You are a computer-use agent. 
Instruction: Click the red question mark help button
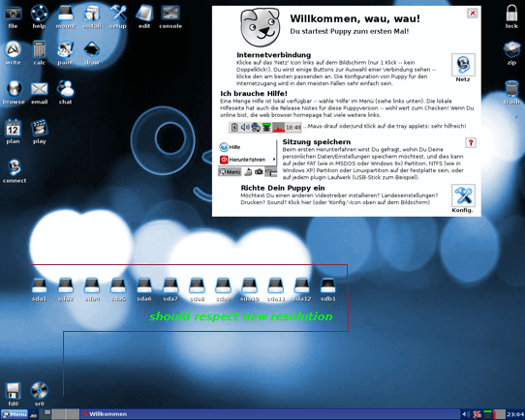pos(471,143)
